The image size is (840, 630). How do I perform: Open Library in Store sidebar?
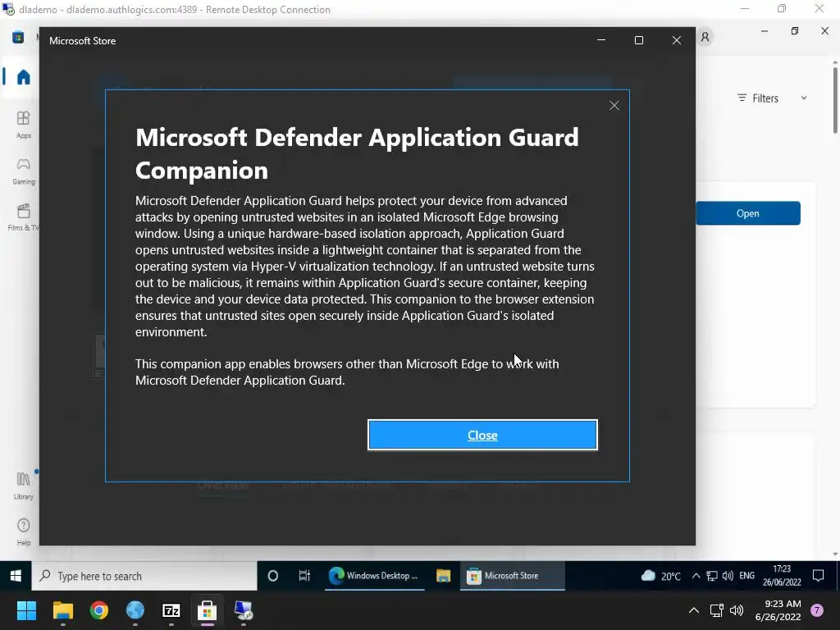tap(24, 486)
